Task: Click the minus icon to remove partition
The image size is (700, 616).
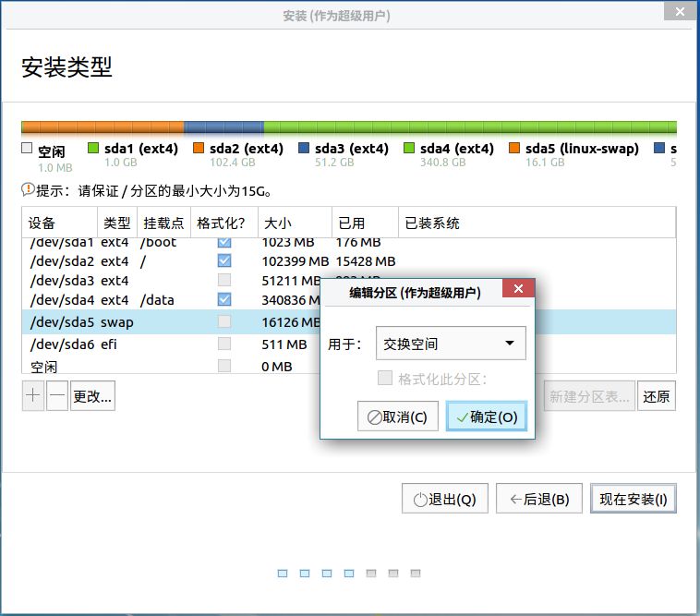Action: 57,395
